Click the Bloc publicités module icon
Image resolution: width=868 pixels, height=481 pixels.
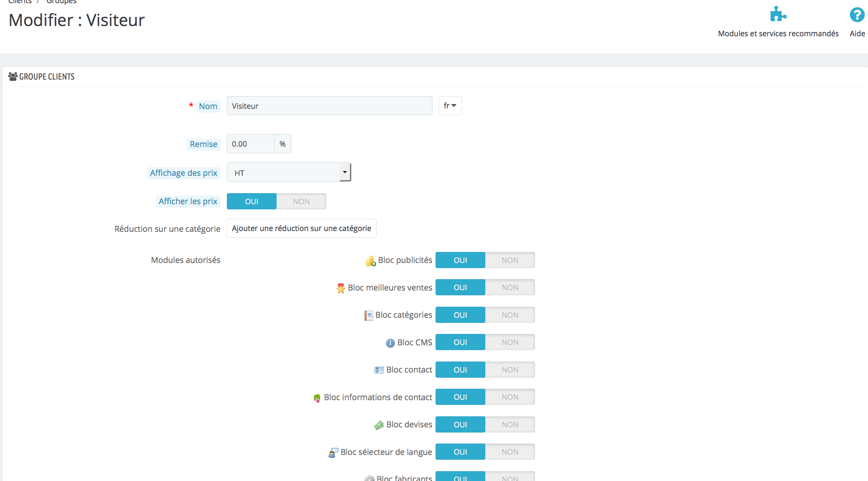370,261
